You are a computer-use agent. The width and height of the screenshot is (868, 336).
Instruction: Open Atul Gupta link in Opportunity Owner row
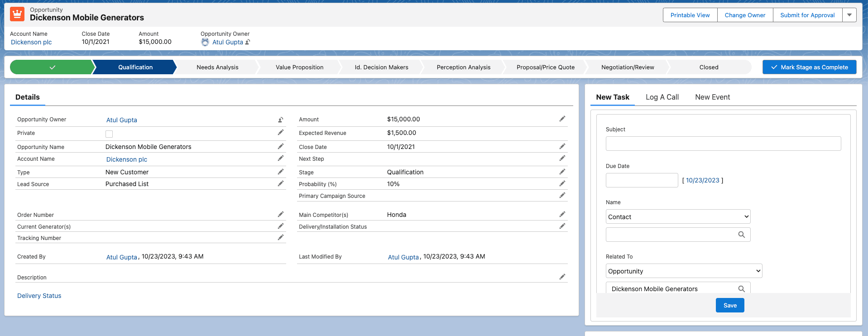click(122, 120)
